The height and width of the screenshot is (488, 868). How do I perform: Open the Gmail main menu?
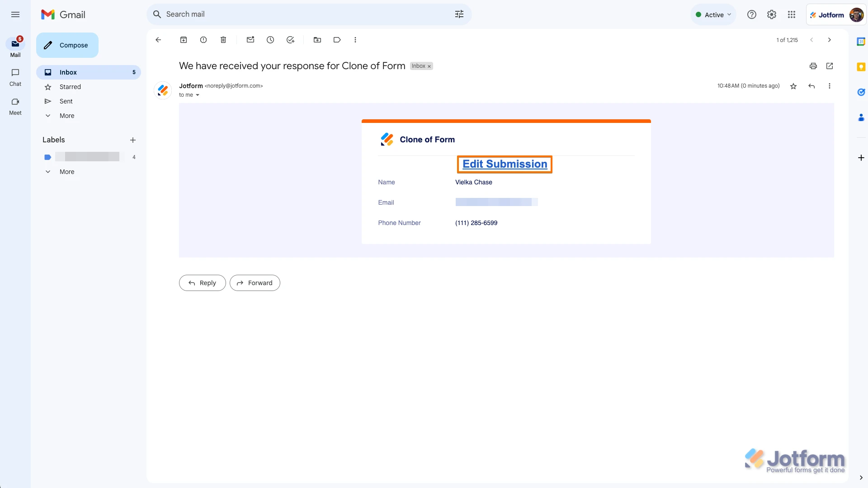pos(15,14)
